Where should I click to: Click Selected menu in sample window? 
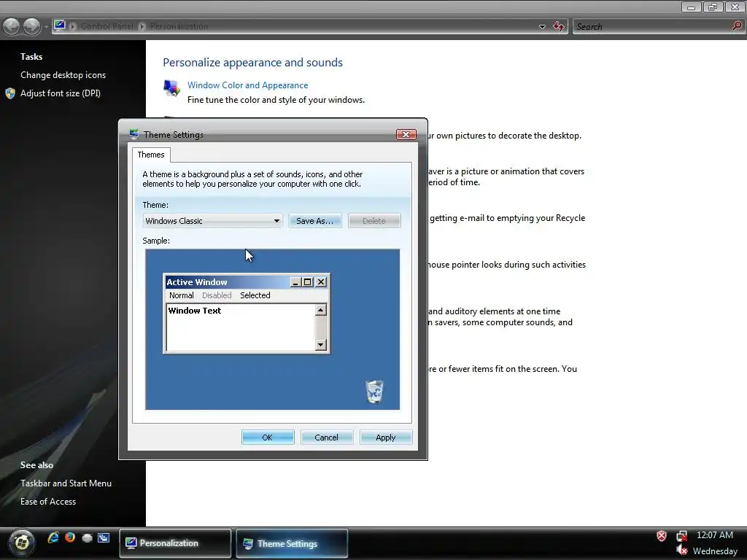point(255,295)
